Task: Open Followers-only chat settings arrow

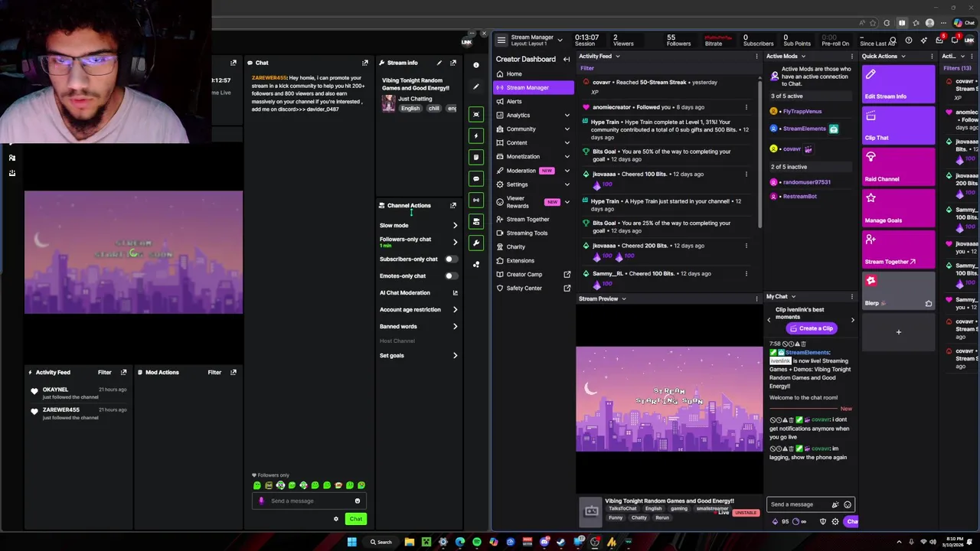Action: pyautogui.click(x=455, y=243)
